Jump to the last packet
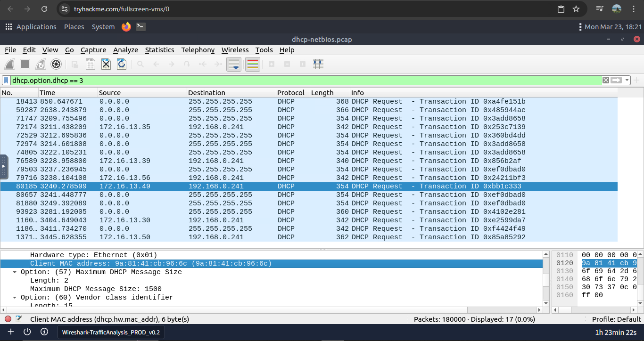 point(218,64)
